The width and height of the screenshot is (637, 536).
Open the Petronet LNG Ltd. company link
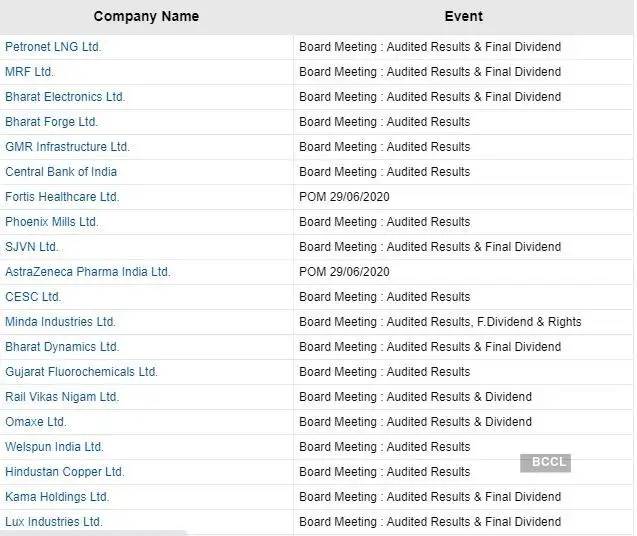click(53, 47)
